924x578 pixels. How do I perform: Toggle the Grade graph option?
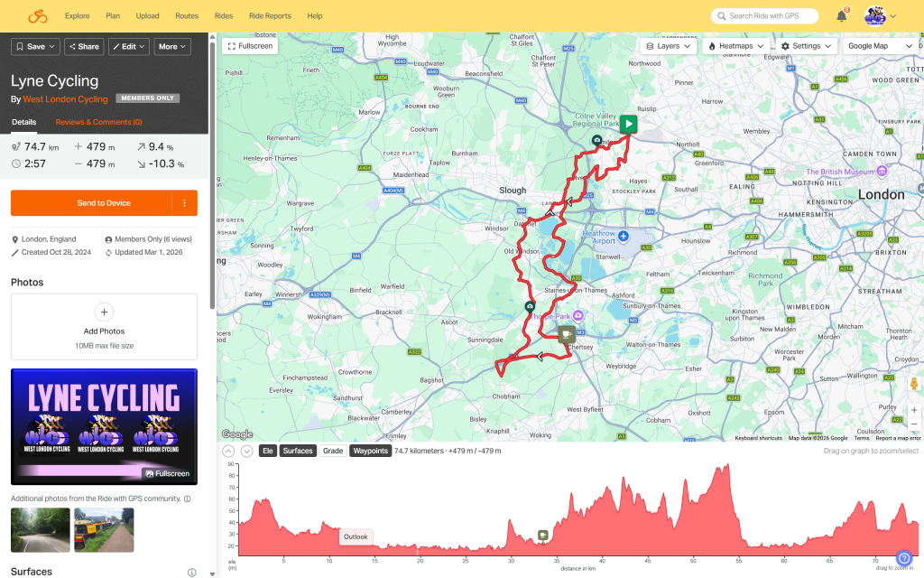pos(333,451)
